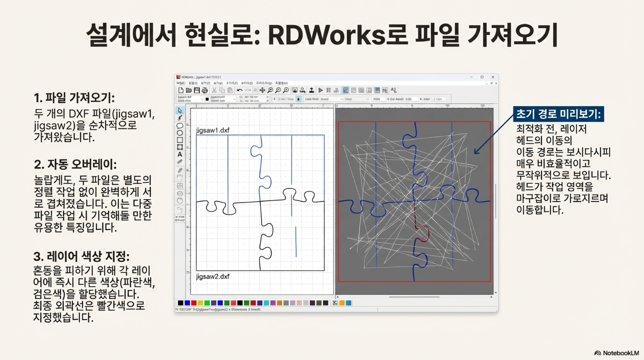Click the horizontal scrollbar under the preview pane
The height and width of the screenshot is (360, 644).
point(414,297)
